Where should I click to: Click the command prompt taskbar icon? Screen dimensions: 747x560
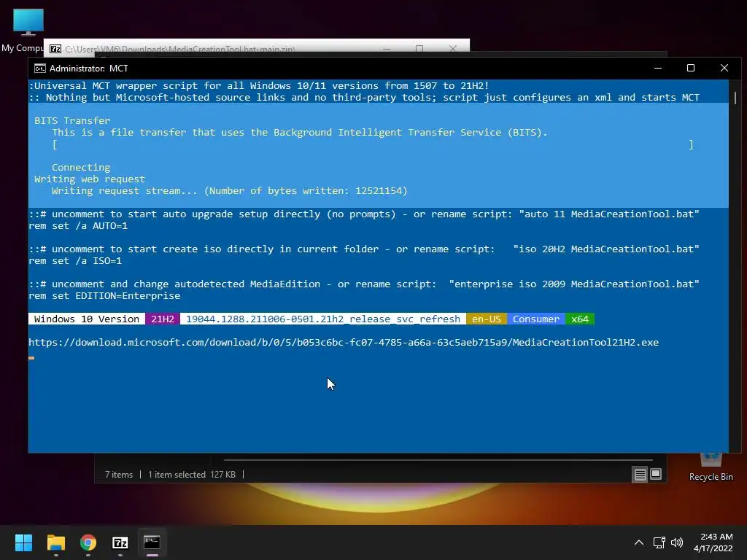152,542
